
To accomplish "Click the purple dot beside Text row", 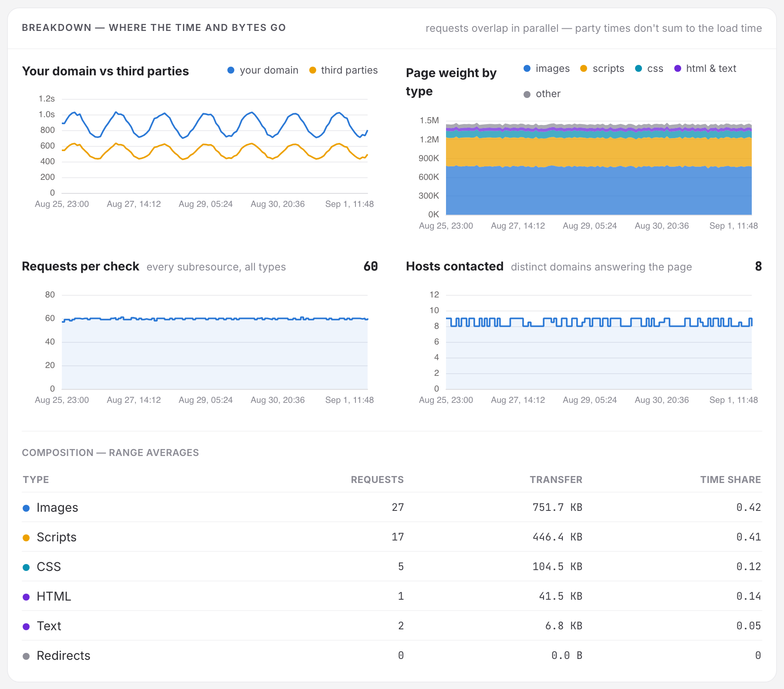I will (26, 626).
